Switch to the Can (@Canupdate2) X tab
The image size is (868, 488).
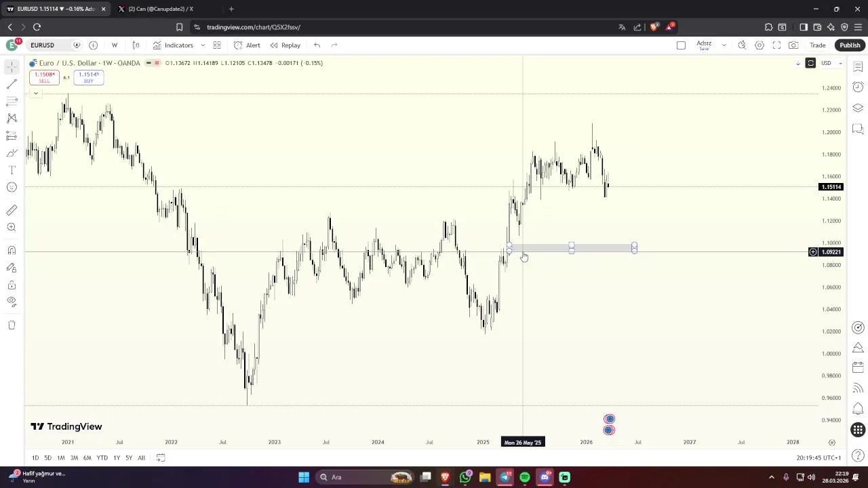(x=161, y=9)
